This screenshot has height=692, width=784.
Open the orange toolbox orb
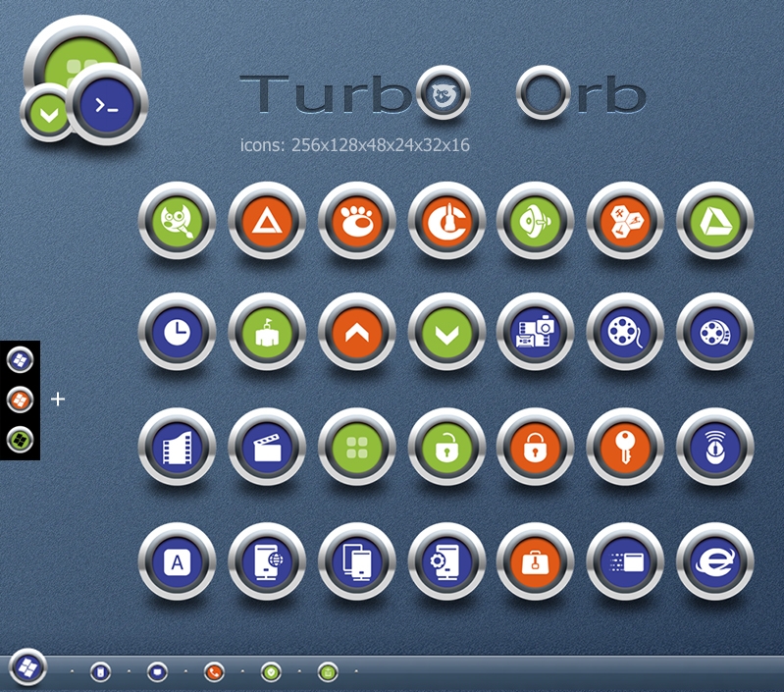535,561
